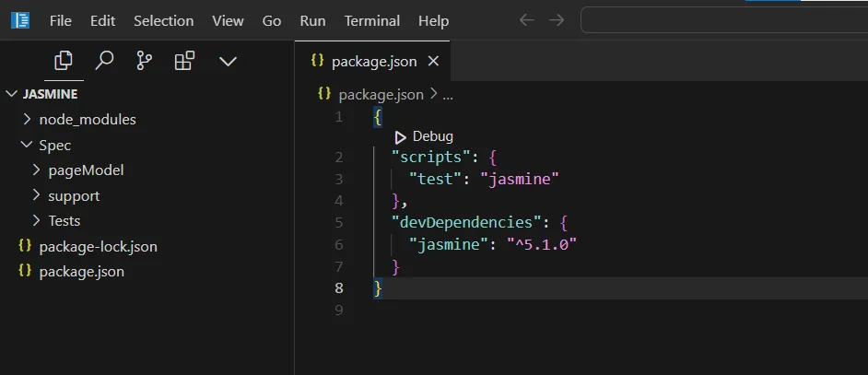Click the package-lock.json file icon

tap(25, 245)
